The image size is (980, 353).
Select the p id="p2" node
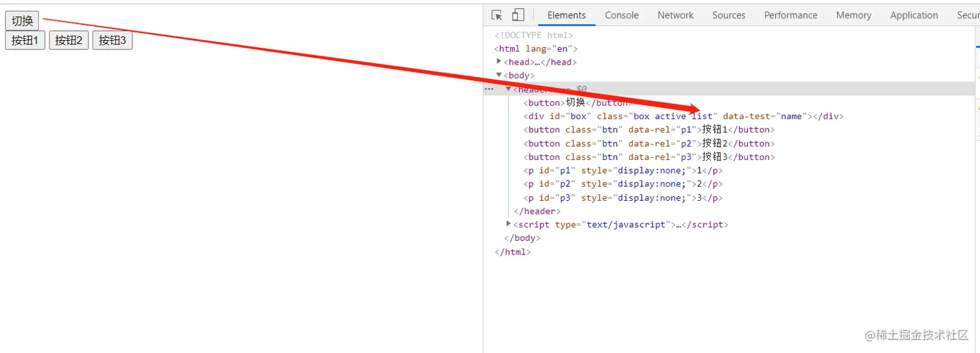click(623, 184)
